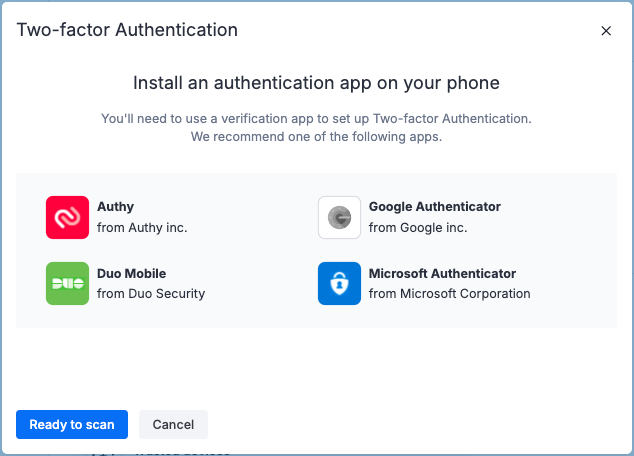
Task: Click the Duo Mobile name label
Action: coord(131,273)
